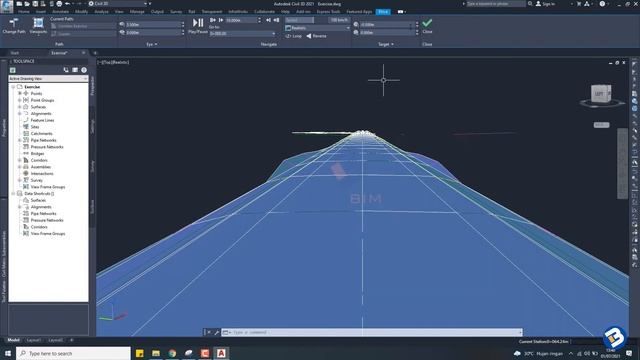Open the Home ribbon tab
The height and width of the screenshot is (360, 640).
click(x=24, y=12)
